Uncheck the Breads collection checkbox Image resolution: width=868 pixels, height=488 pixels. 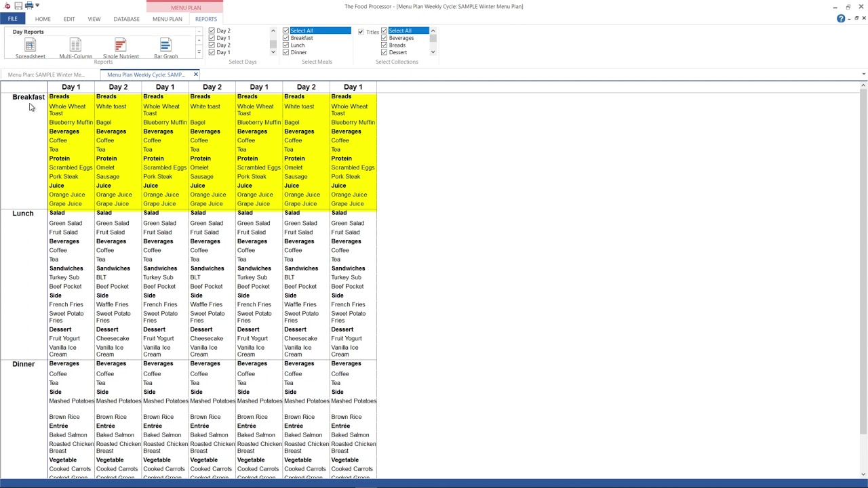coord(384,45)
